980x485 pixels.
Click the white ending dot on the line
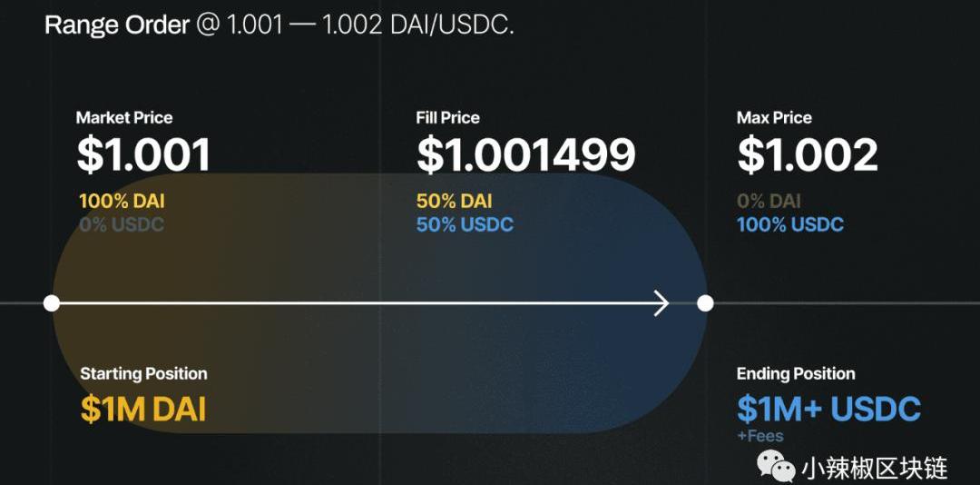coord(705,303)
